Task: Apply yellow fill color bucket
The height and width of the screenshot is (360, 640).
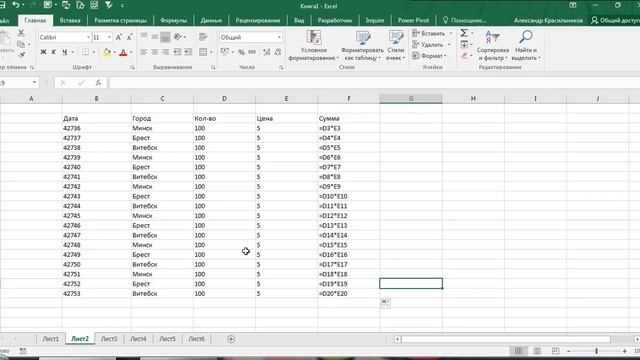Action: [107, 52]
